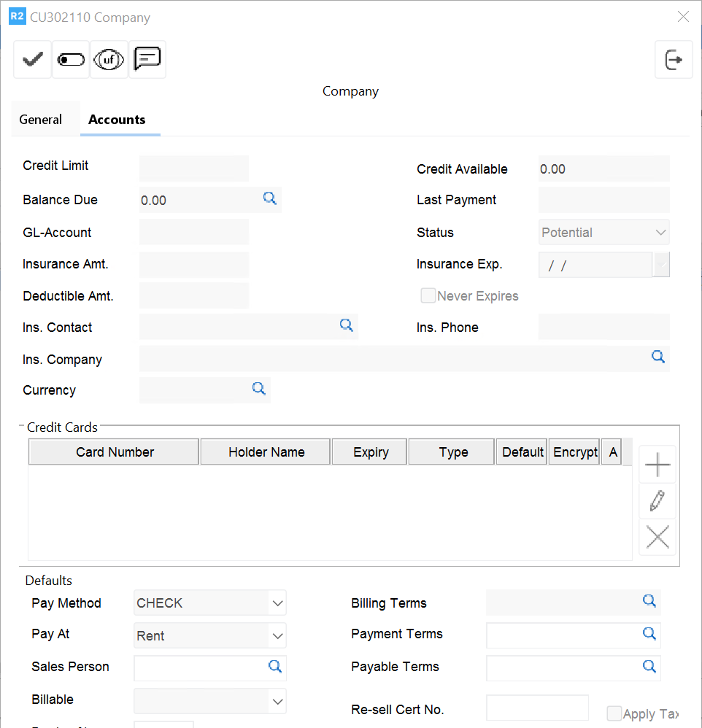The width and height of the screenshot is (702, 728).
Task: Click the Card Number column header
Action: (115, 452)
